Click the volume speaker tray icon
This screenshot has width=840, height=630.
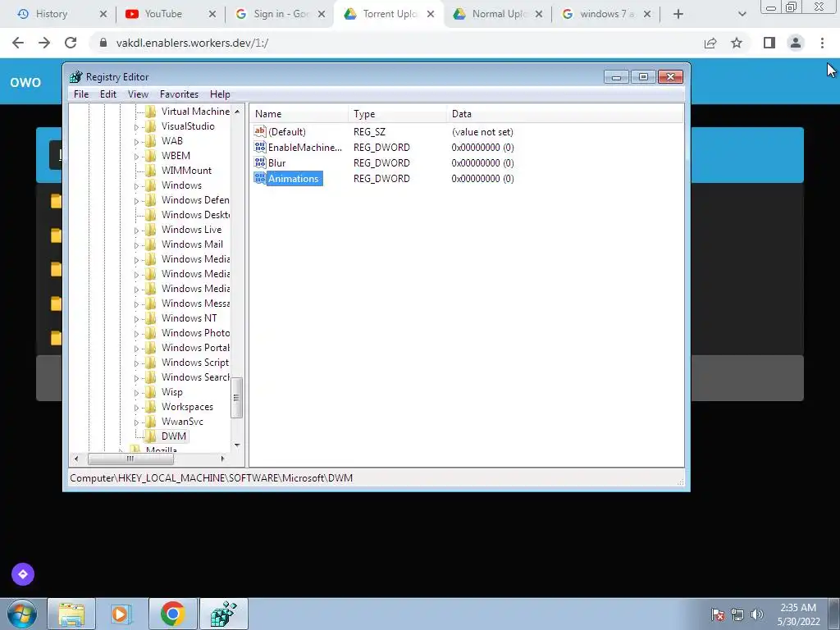(757, 614)
